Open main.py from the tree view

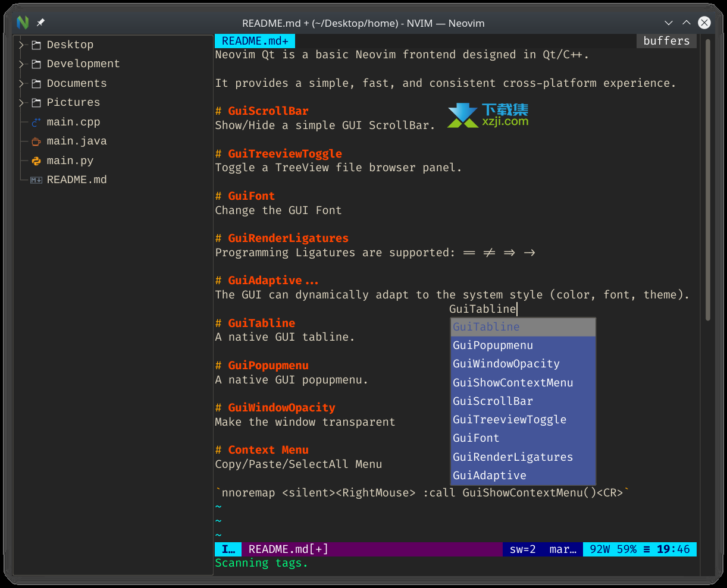[70, 161]
